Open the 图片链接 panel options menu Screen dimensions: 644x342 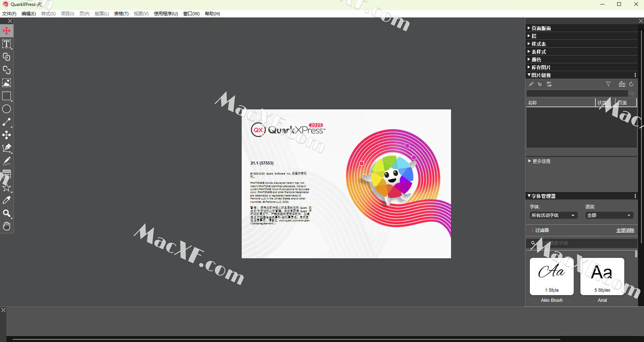point(635,75)
